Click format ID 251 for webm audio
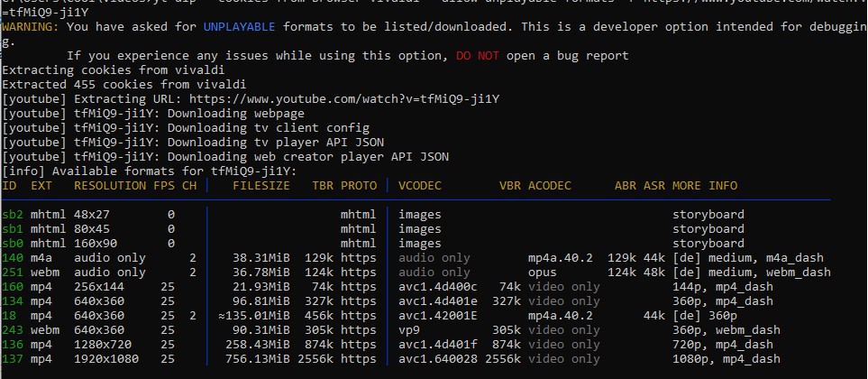Image resolution: width=868 pixels, height=379 pixels. (13, 273)
